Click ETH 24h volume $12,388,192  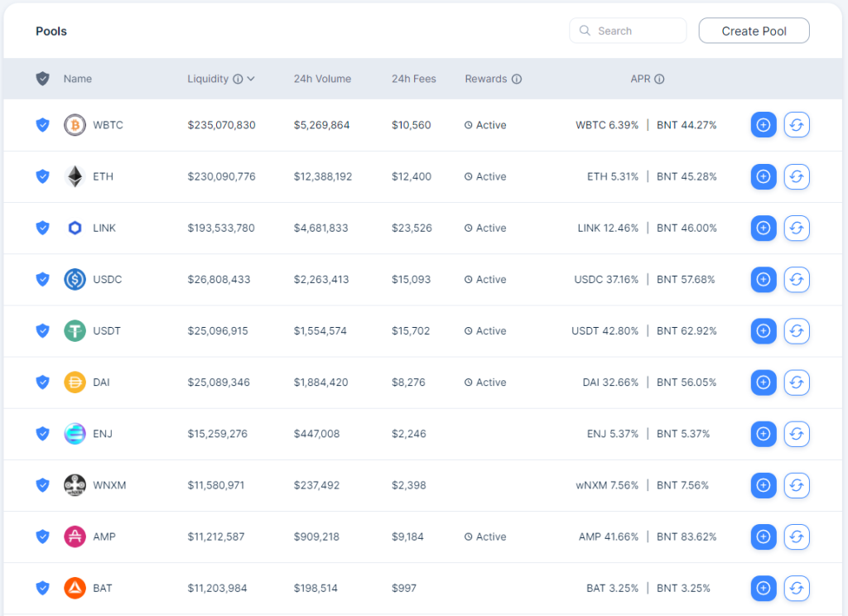point(323,176)
